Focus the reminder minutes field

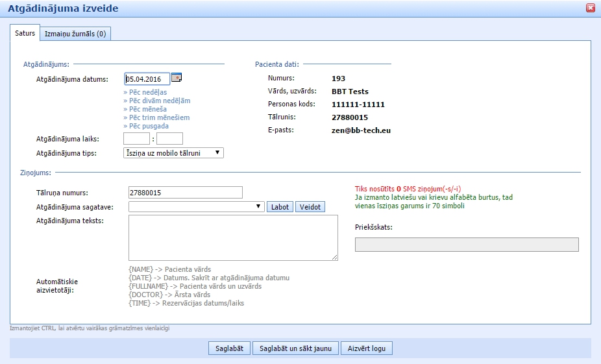pyautogui.click(x=169, y=138)
